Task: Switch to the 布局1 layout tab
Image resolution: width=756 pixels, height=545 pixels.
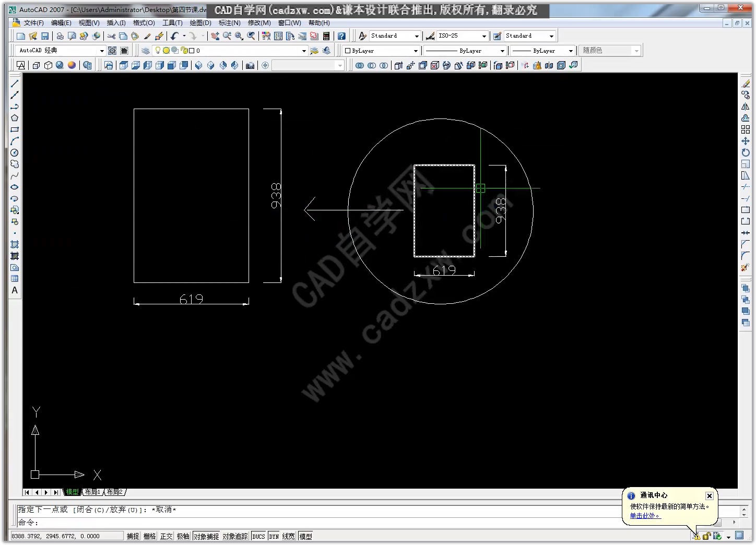Action: [92, 492]
